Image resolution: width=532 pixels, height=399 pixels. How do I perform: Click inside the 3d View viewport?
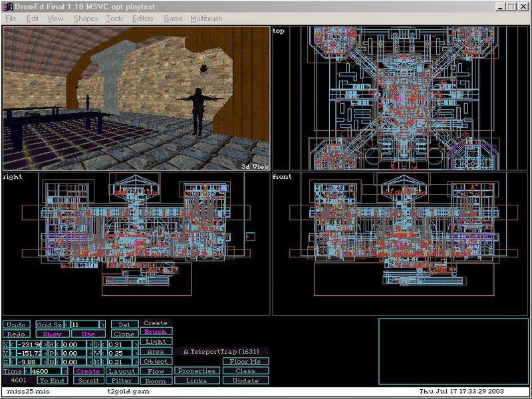point(136,98)
